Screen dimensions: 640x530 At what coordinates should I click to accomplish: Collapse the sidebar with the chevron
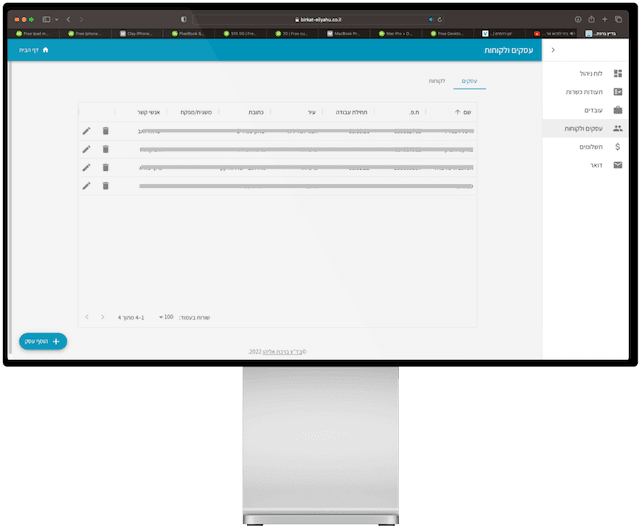tap(553, 50)
